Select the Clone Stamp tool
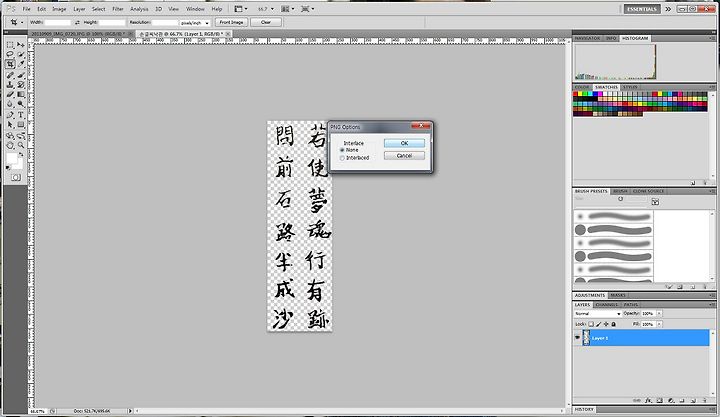Viewport: 720px width, 417px height. click(x=10, y=85)
